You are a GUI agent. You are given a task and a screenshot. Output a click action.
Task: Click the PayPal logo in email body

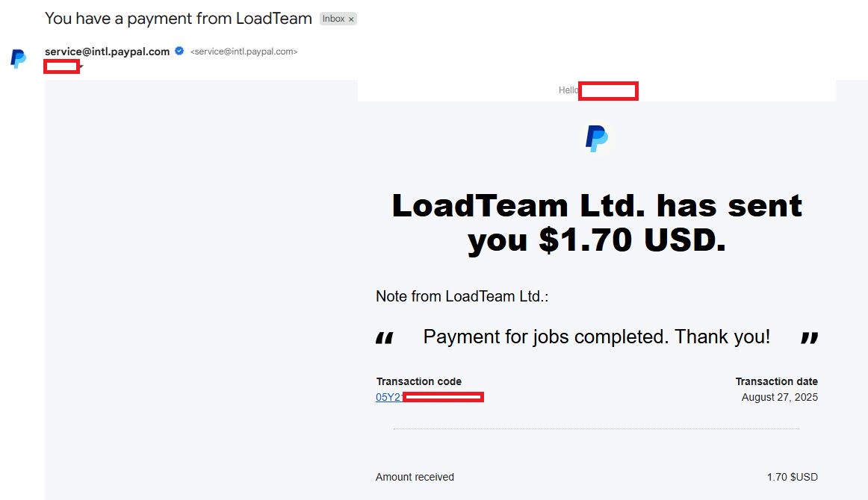tap(597, 138)
